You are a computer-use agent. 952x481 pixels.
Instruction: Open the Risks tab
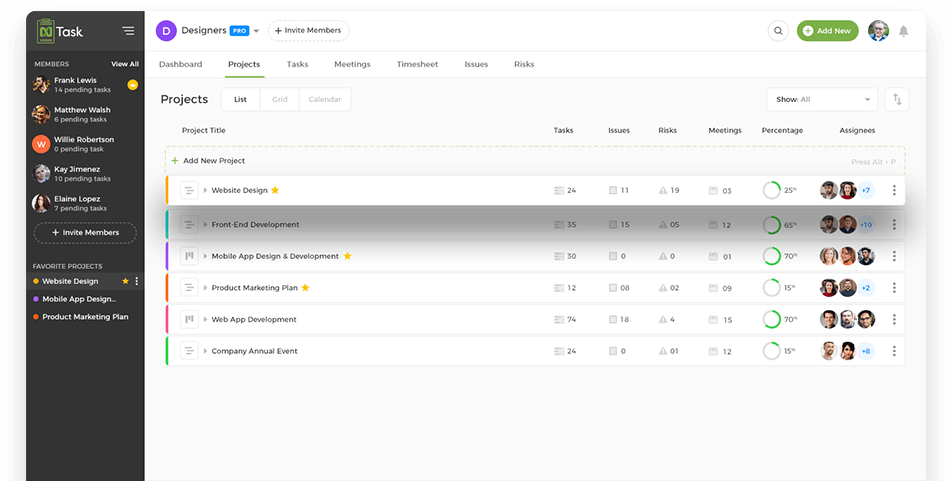click(524, 64)
